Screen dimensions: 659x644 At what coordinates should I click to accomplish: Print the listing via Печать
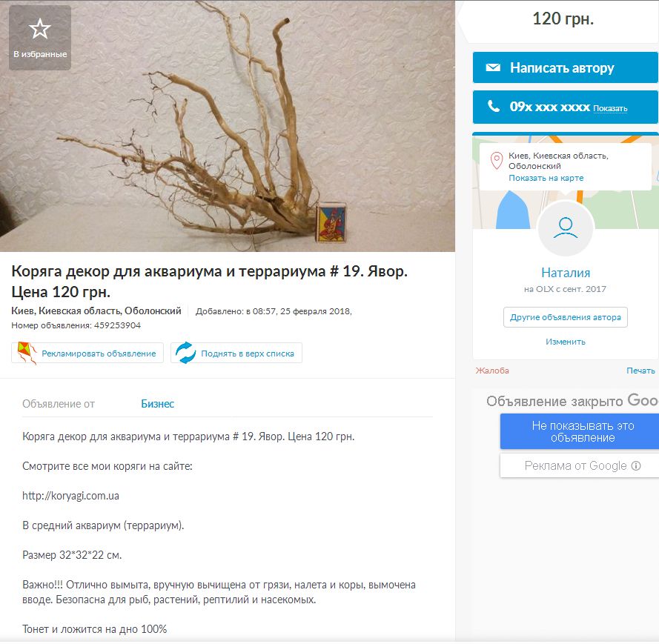point(640,371)
